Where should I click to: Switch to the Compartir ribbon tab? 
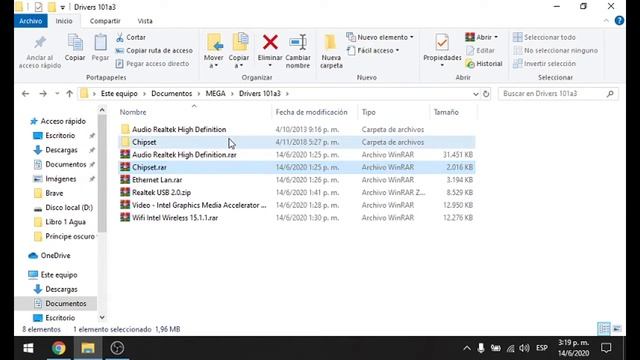tap(105, 21)
